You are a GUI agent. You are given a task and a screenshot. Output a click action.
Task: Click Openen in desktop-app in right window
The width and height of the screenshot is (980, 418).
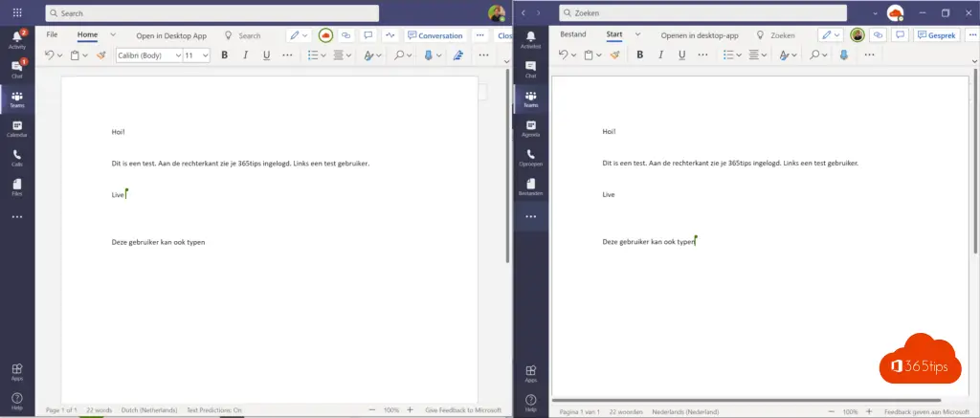700,35
